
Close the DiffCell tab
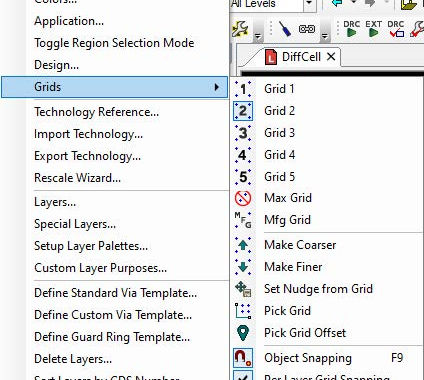pos(331,57)
